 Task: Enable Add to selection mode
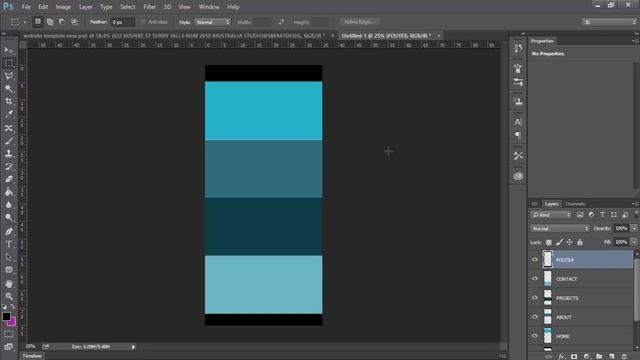click(50, 22)
